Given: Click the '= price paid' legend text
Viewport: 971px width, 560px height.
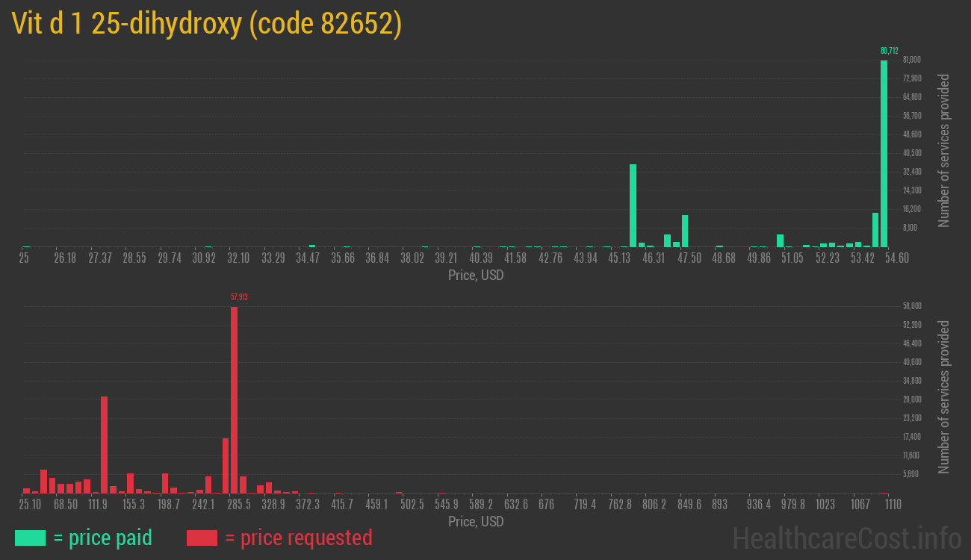Looking at the screenshot, I should pyautogui.click(x=103, y=538).
